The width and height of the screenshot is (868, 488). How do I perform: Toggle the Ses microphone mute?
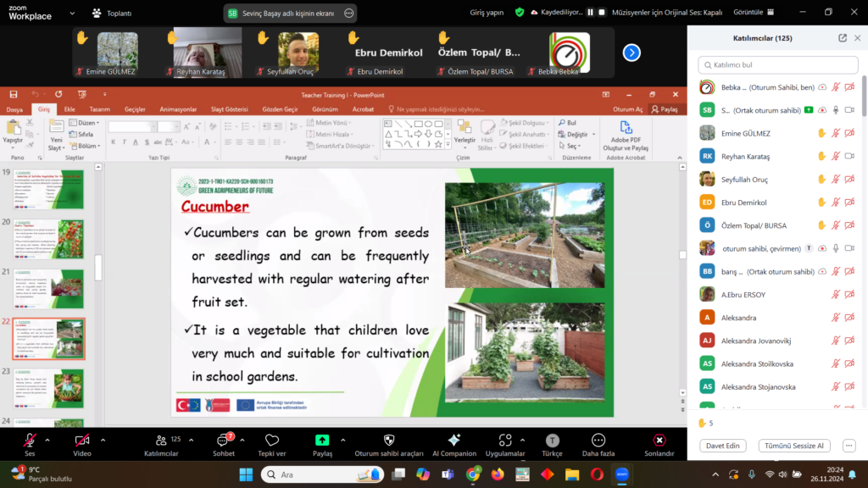[x=30, y=441]
